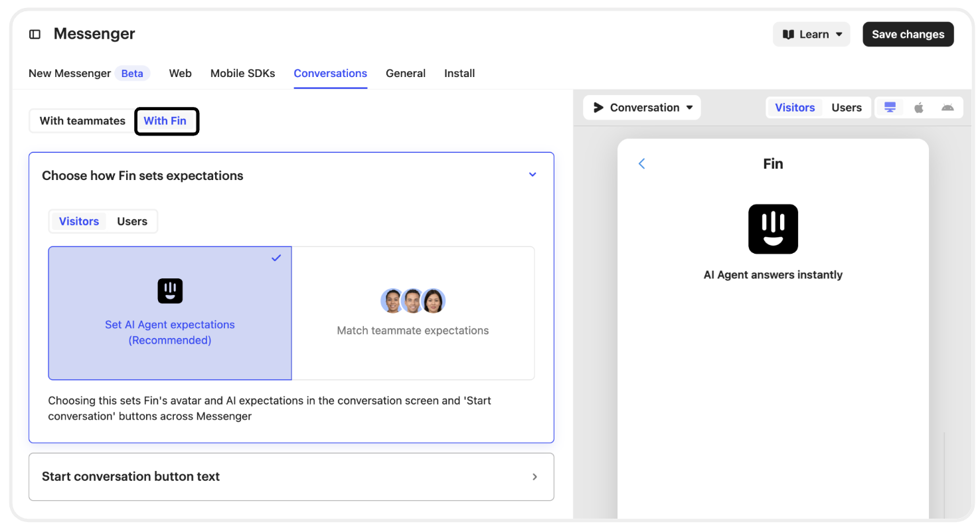Open the With Fin settings
980x530 pixels.
coord(165,121)
